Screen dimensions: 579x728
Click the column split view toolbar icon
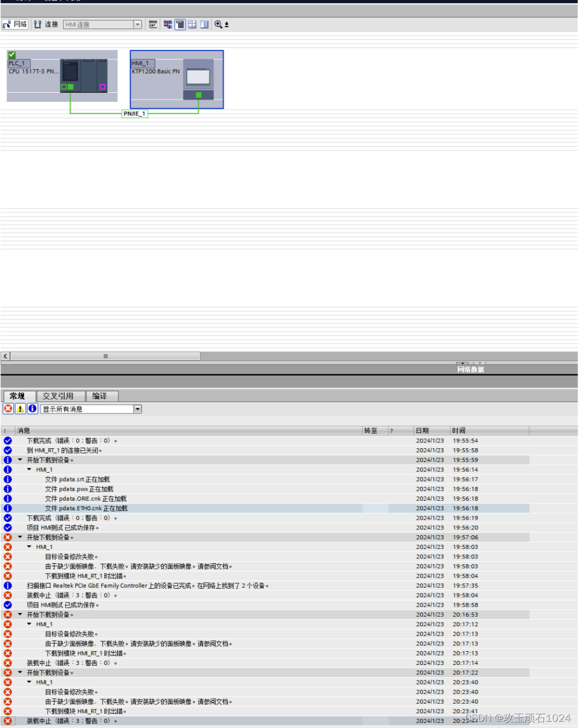(x=204, y=24)
